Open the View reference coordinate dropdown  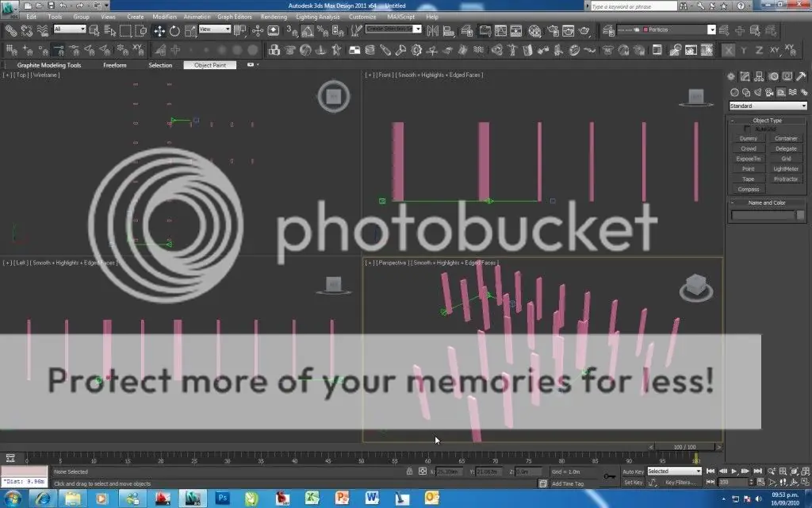coord(214,29)
